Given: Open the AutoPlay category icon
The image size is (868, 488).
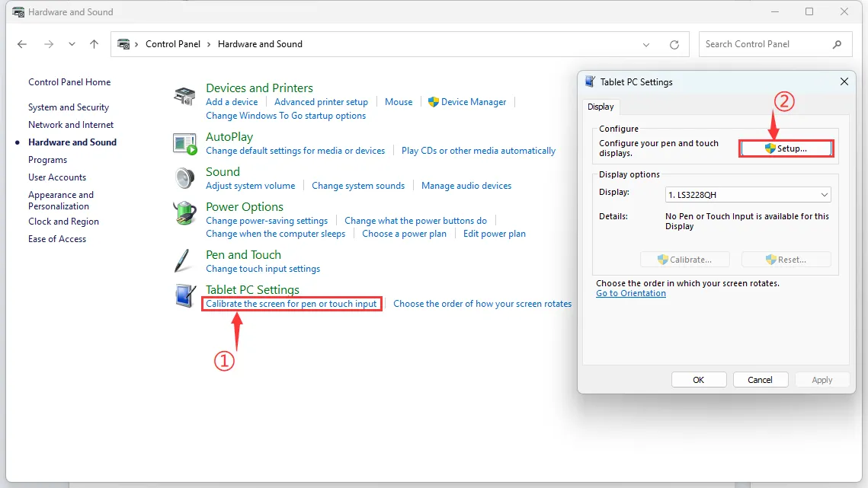Looking at the screenshot, I should pos(184,142).
